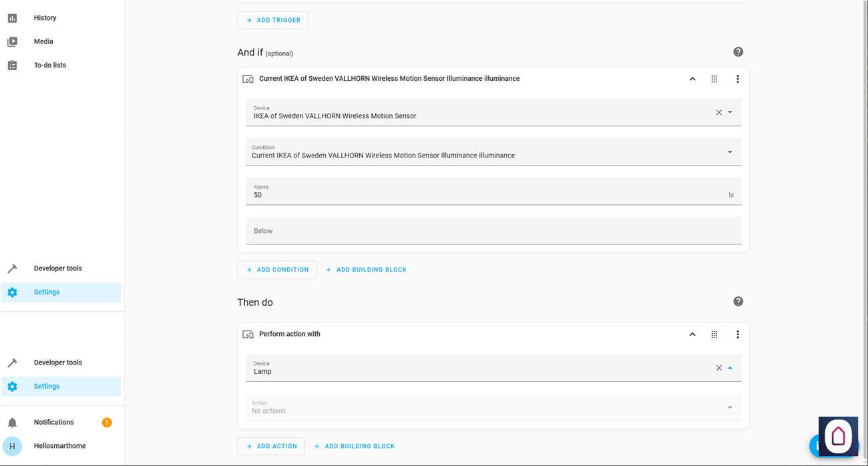This screenshot has height=466, width=868.
Task: Clear the Lamp device selection
Action: point(719,368)
